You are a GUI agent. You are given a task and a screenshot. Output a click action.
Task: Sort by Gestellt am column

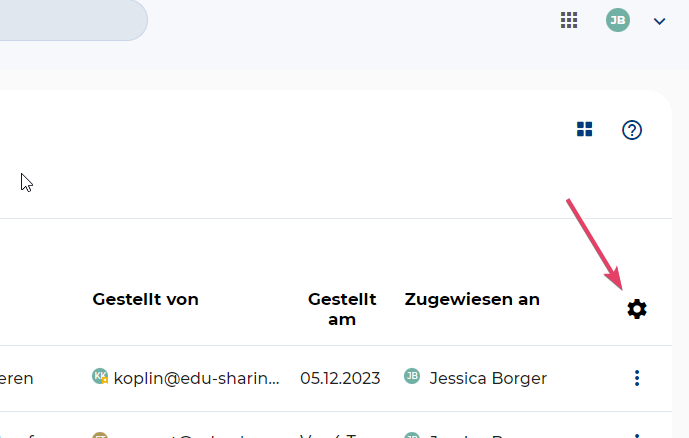[342, 309]
